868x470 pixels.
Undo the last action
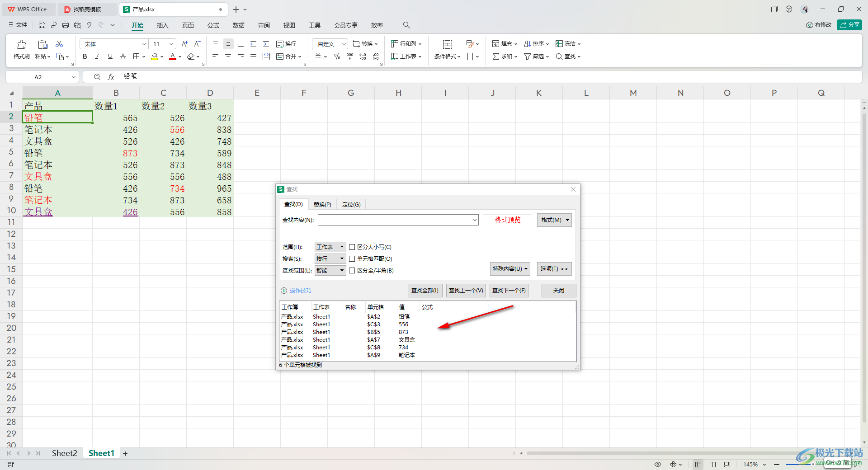point(89,25)
